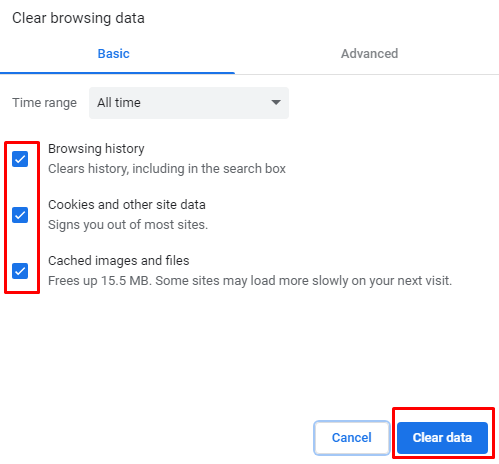Click the "Frees up 15.5 MB" description line
Image resolution: width=499 pixels, height=464 pixels.
[250, 281]
